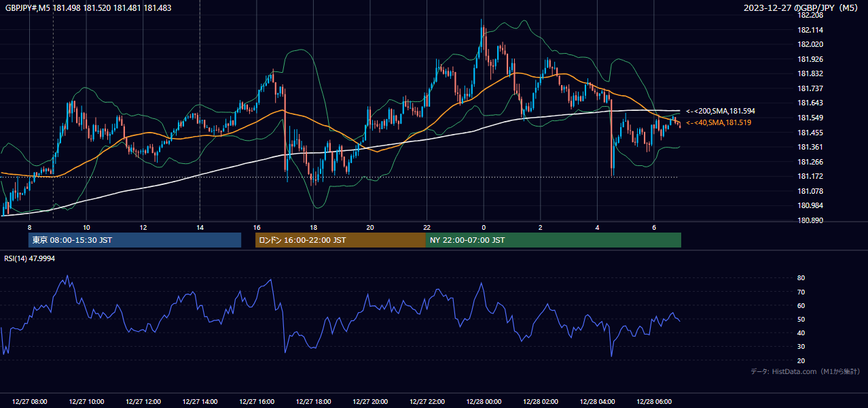Image resolution: width=868 pixels, height=408 pixels.
Task: Click price axis value 181.361
Action: (x=810, y=147)
